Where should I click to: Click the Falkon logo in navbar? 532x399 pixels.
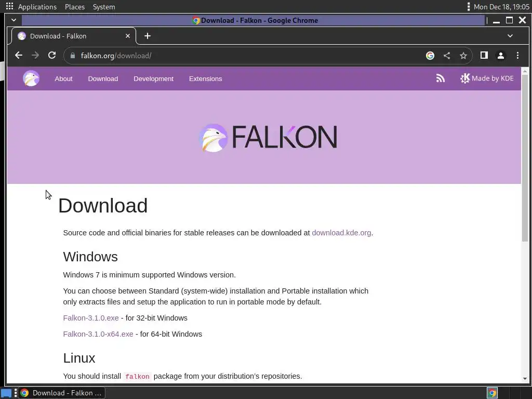pos(31,78)
